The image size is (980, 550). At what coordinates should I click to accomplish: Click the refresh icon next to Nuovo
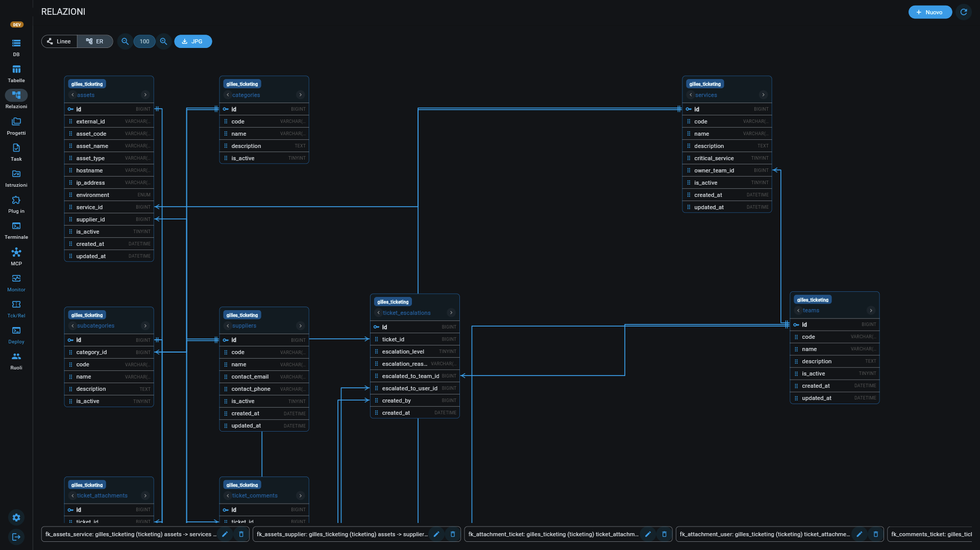(x=964, y=12)
